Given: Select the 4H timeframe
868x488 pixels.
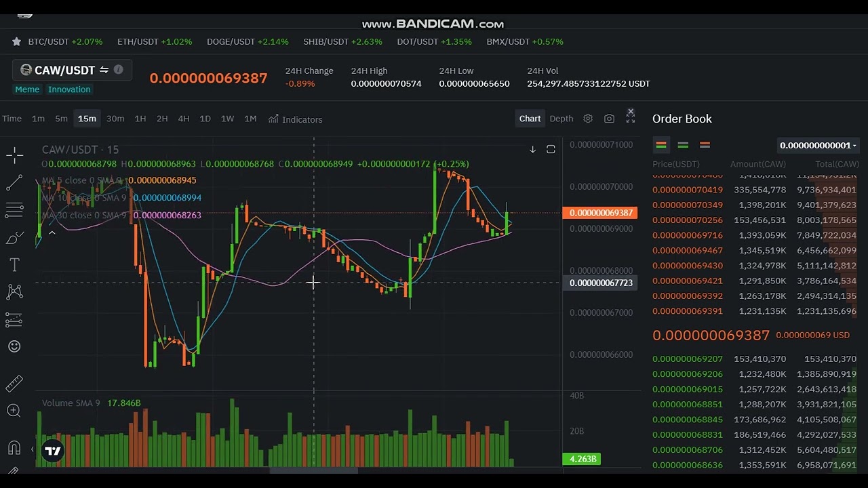Looking at the screenshot, I should [x=184, y=119].
